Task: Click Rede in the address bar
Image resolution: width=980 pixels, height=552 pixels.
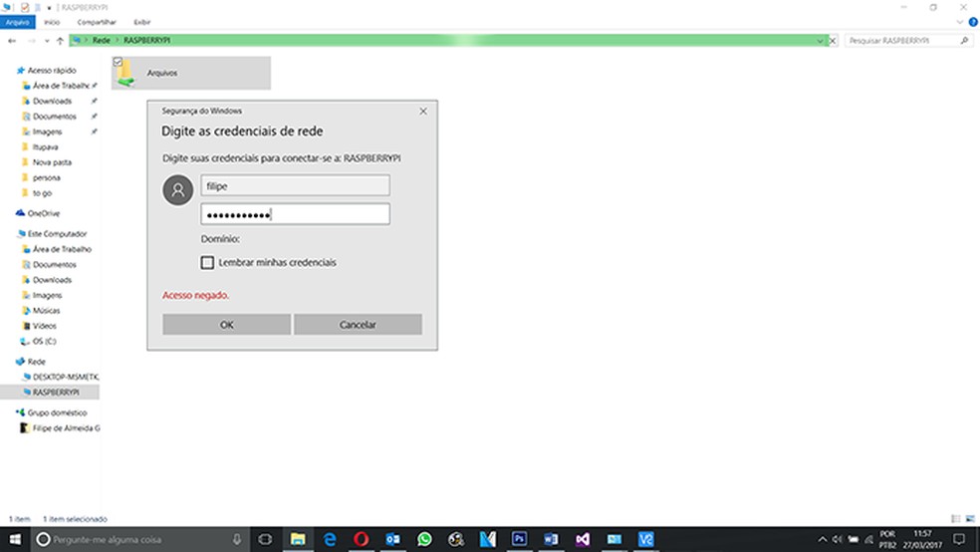Action: tap(102, 41)
